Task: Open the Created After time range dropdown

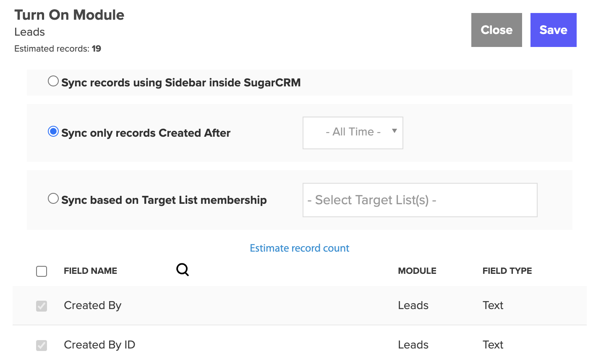Action: 353,133
